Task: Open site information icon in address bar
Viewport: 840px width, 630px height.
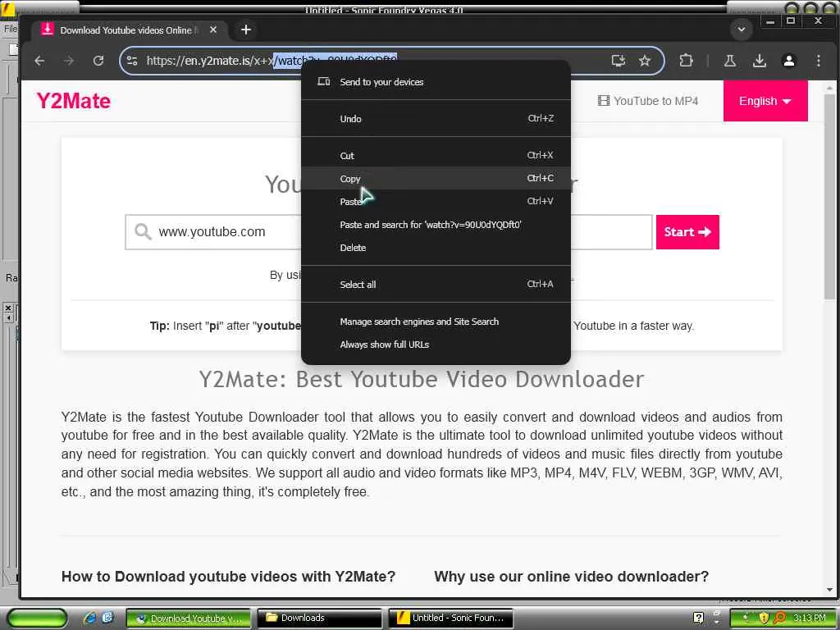Action: 132,61
